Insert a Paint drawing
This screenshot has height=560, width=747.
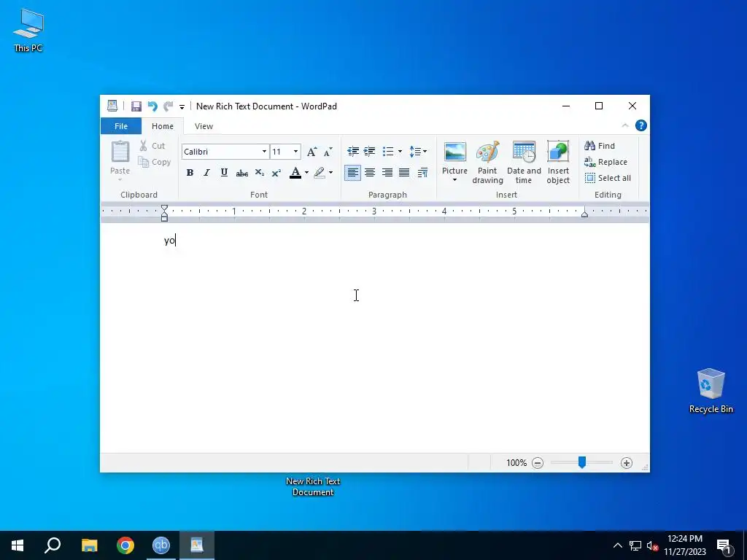(487, 163)
